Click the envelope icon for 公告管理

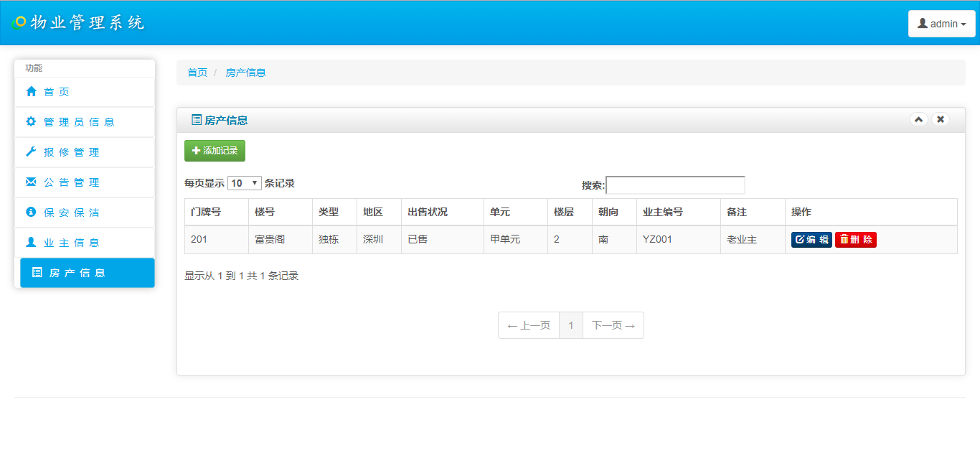pyautogui.click(x=31, y=182)
